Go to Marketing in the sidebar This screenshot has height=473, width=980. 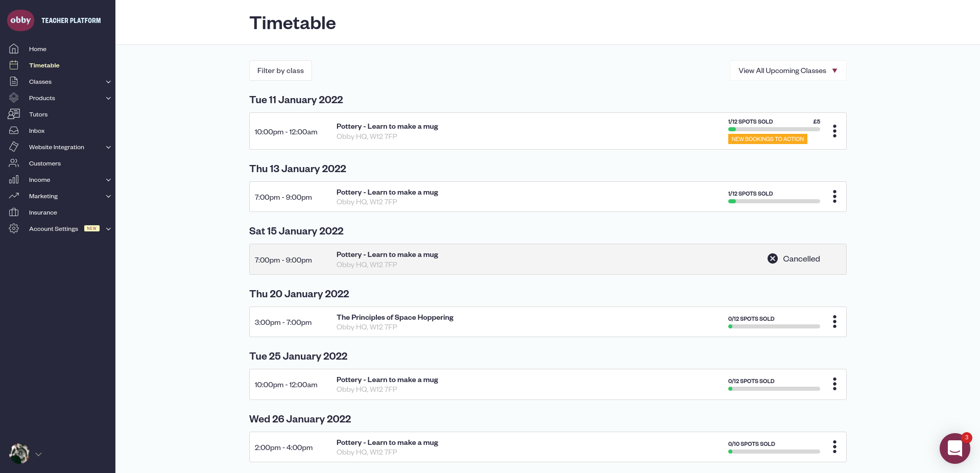(43, 196)
